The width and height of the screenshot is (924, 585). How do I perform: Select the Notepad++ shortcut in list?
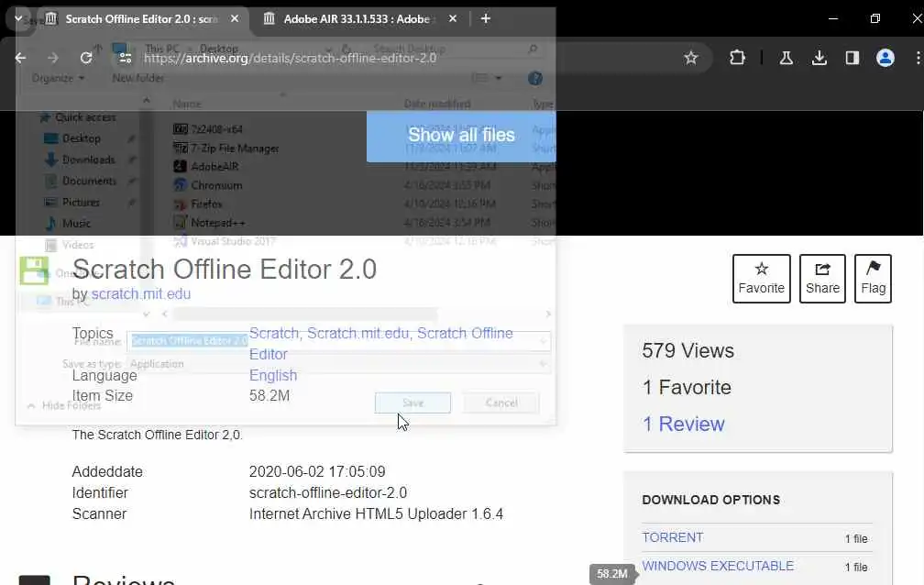tap(210, 223)
